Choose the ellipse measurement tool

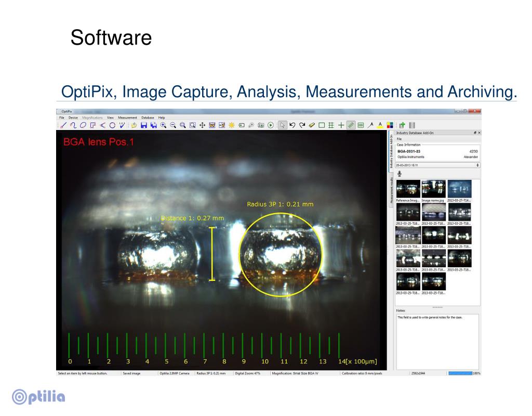[x=83, y=125]
